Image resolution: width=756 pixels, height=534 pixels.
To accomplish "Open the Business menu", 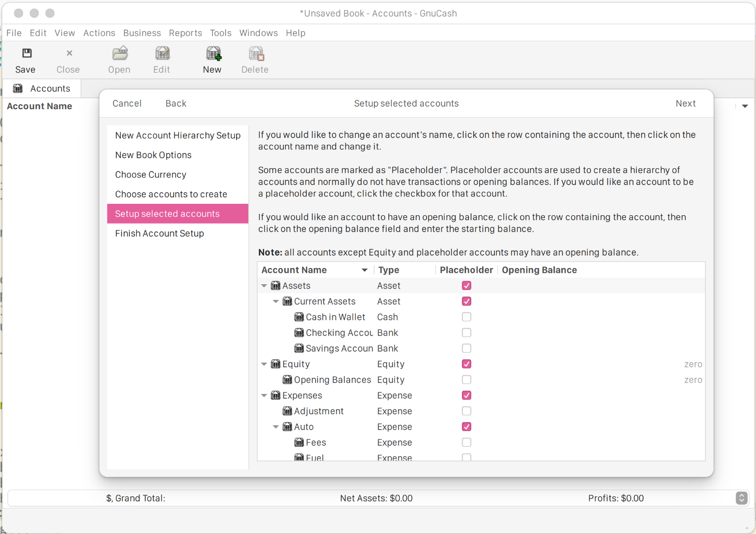I will pyautogui.click(x=142, y=33).
